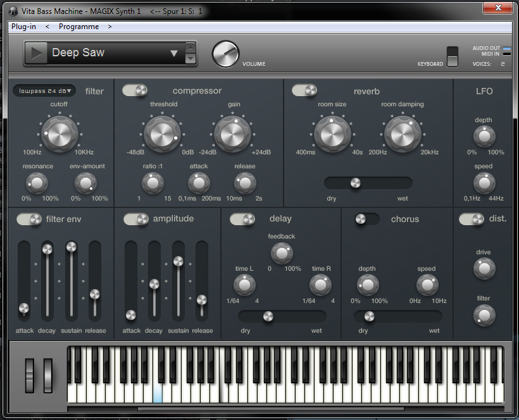Click the filter cutoff knob
The width and height of the screenshot is (519, 420).
59,133
